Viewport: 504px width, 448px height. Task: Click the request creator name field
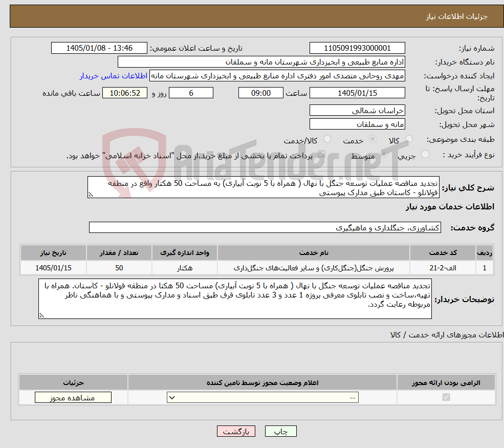click(277, 76)
